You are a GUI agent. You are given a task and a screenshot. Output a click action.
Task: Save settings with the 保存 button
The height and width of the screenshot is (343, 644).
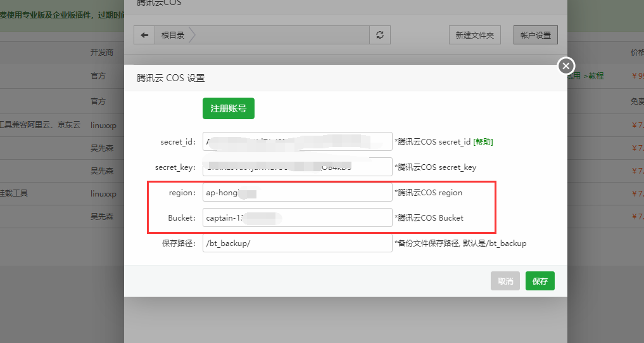540,281
